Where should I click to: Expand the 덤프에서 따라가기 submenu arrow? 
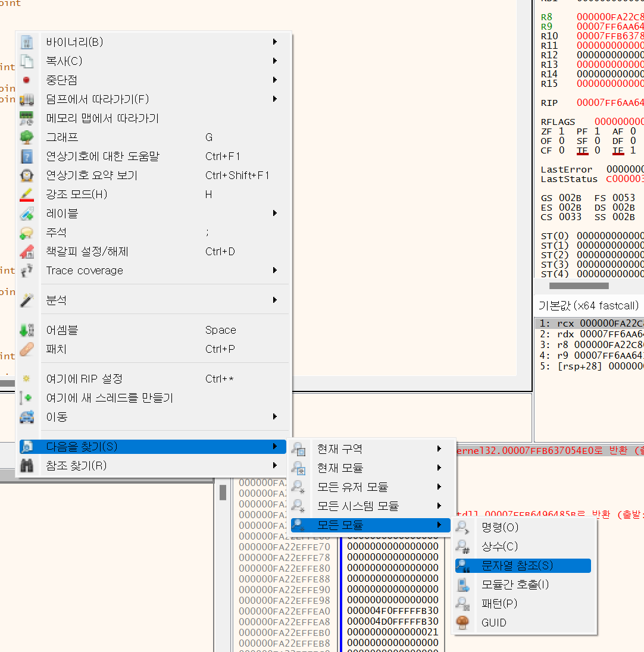pyautogui.click(x=274, y=99)
